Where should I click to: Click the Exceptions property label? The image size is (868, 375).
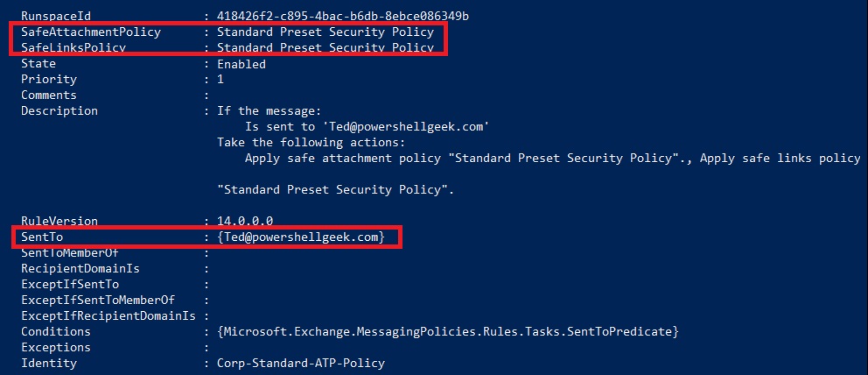[x=56, y=347]
